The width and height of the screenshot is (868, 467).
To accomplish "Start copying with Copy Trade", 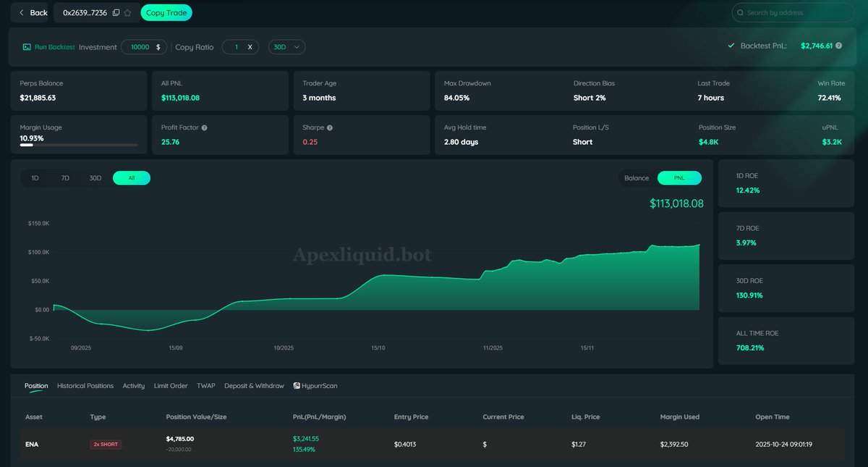I will pos(166,12).
